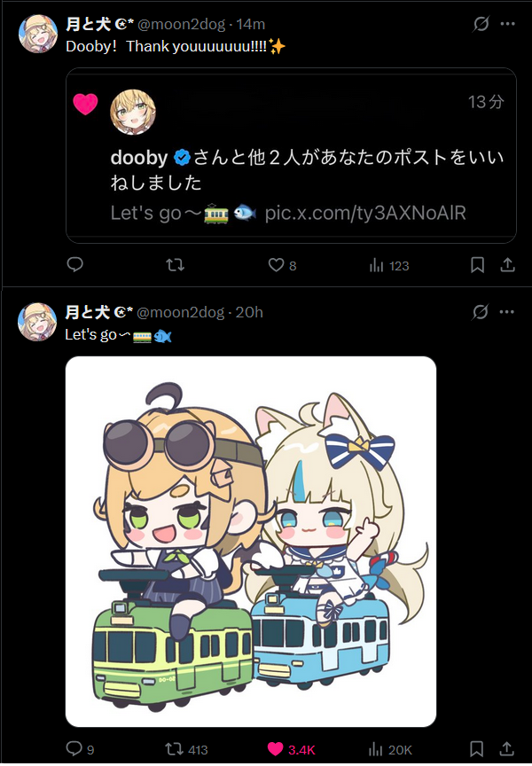Unlike the post with 3.4K likes
This screenshot has height=766, width=532.
coord(292,749)
